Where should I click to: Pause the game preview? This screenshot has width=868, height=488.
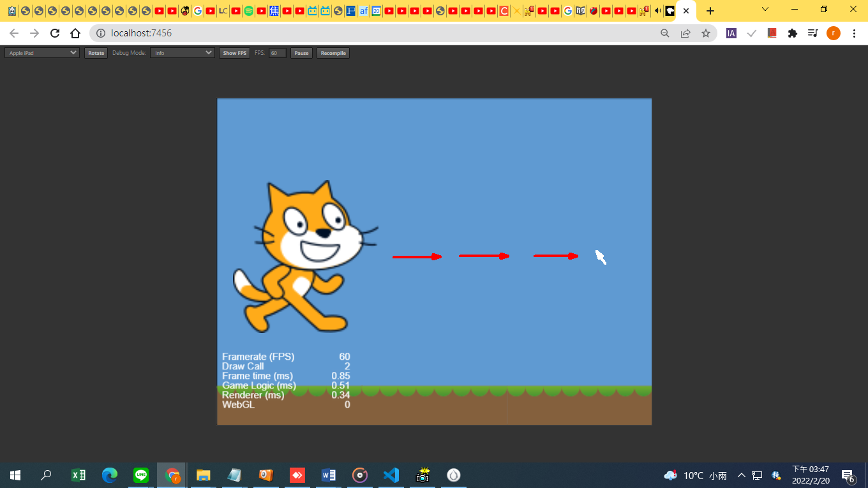(x=301, y=53)
